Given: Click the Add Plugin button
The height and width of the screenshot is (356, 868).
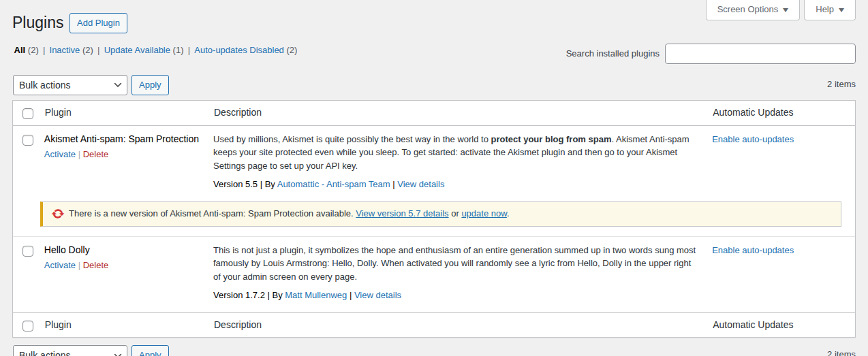Looking at the screenshot, I should [x=98, y=23].
